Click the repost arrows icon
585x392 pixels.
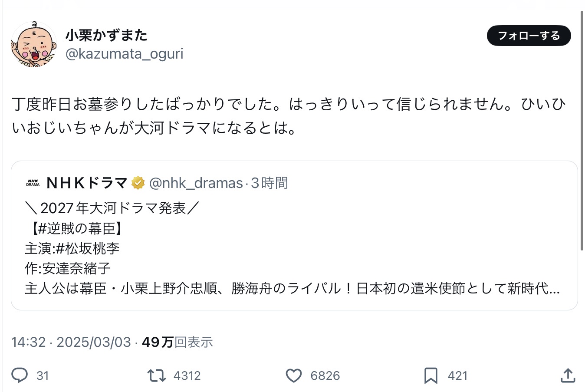(x=157, y=375)
